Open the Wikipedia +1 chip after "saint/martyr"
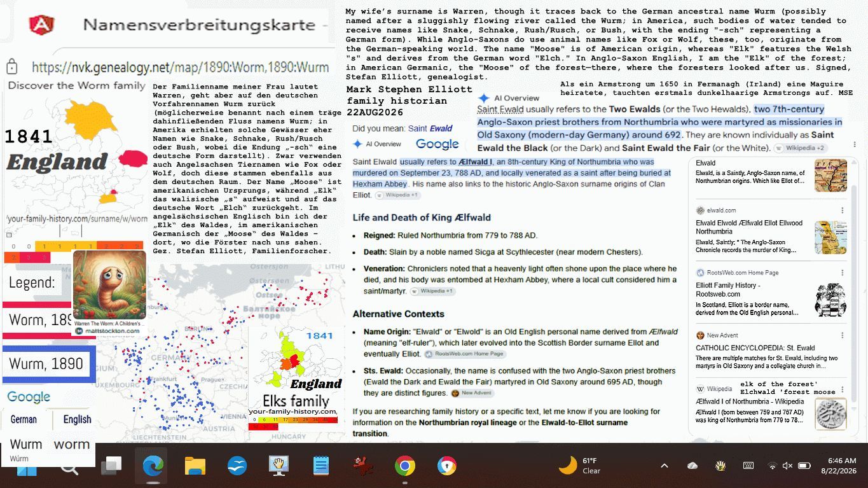The width and height of the screenshot is (868, 488). click(432, 291)
